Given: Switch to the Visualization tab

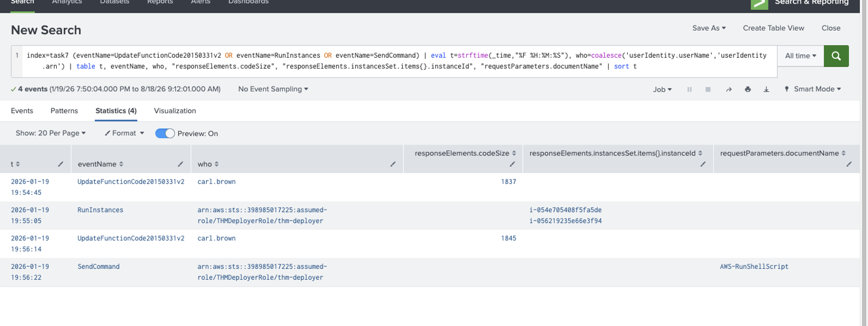Looking at the screenshot, I should click(175, 110).
